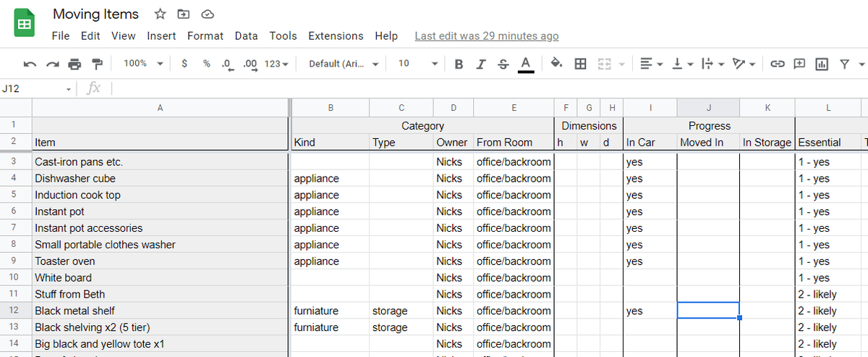Open the fill color picker
Image resolution: width=868 pixels, height=357 pixels.
tap(556, 64)
